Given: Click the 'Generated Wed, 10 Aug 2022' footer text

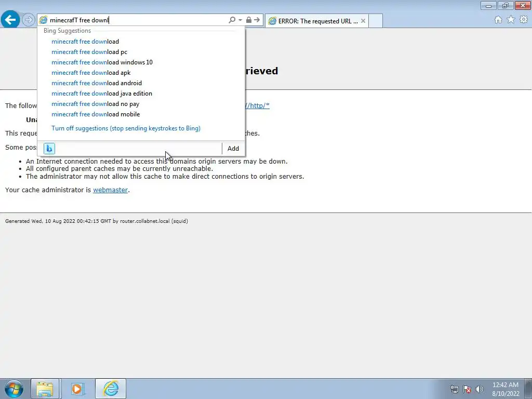Looking at the screenshot, I should pos(96,221).
